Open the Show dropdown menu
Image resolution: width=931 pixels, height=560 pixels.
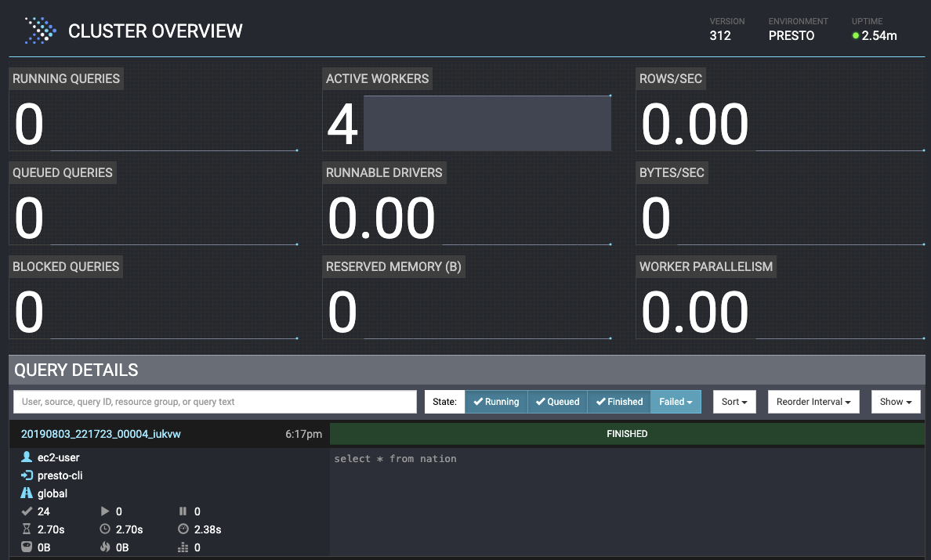896,401
